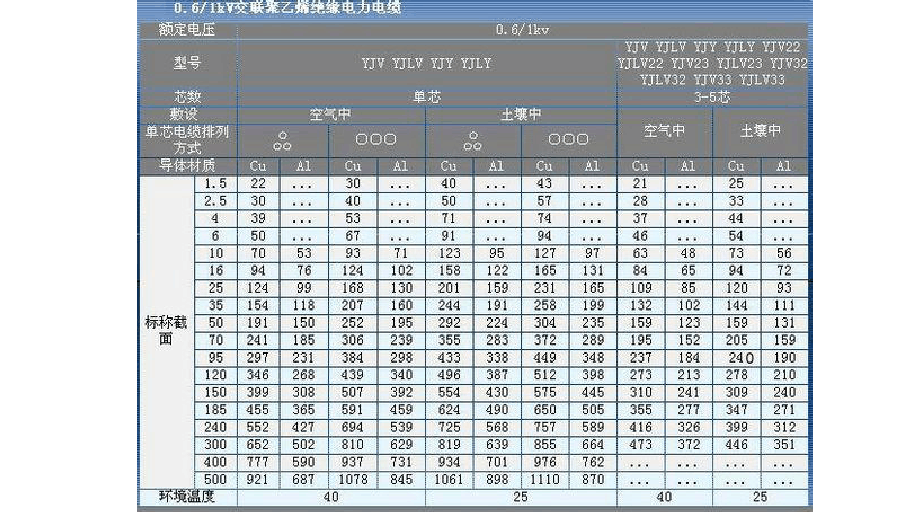
Task: Click the value 921 in the 500 row
Action: point(257,479)
